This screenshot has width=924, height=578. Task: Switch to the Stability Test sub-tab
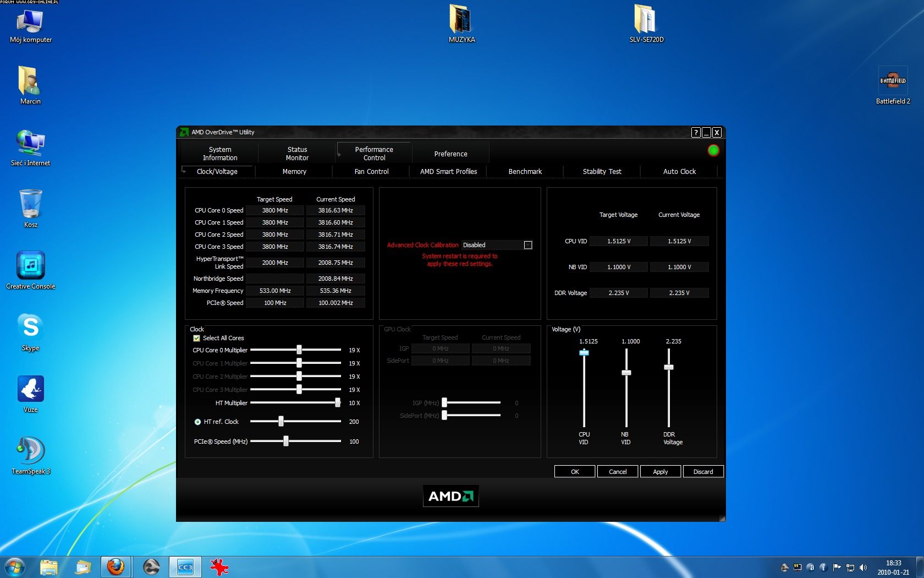602,172
